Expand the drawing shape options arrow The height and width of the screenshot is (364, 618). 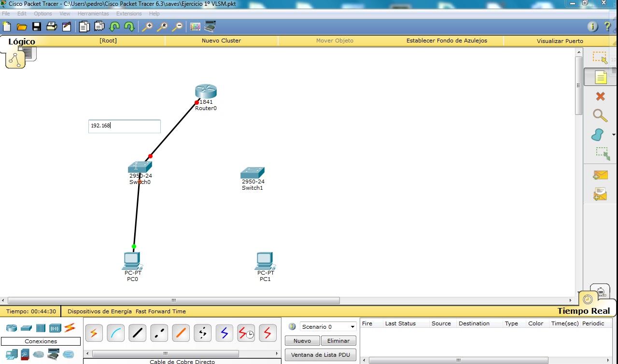point(614,135)
